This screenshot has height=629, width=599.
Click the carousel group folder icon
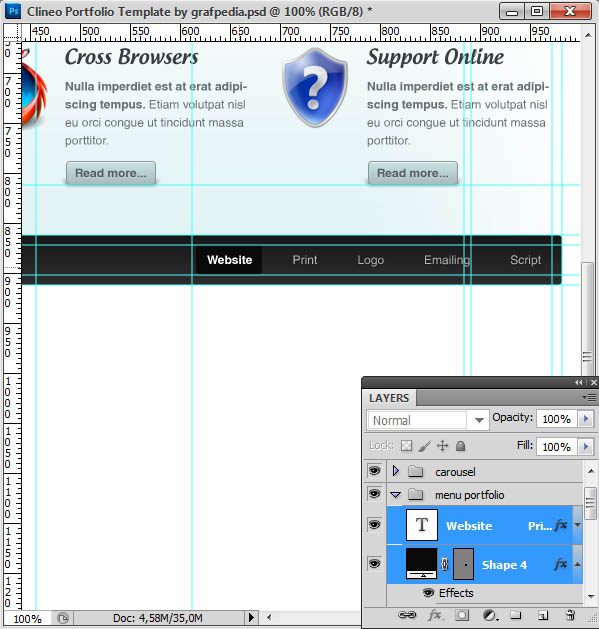[x=416, y=471]
